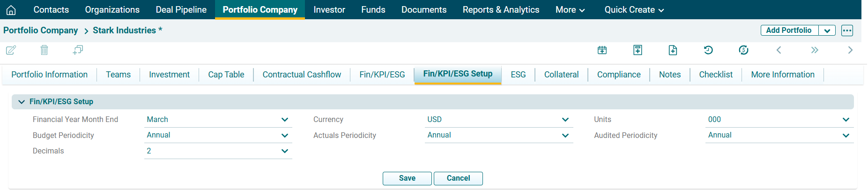Click the edit pencil icon
Screen dimensions: 868x191
pos(11,50)
